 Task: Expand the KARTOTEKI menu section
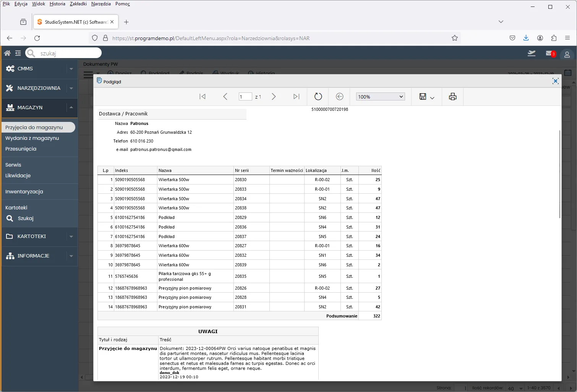pyautogui.click(x=71, y=236)
